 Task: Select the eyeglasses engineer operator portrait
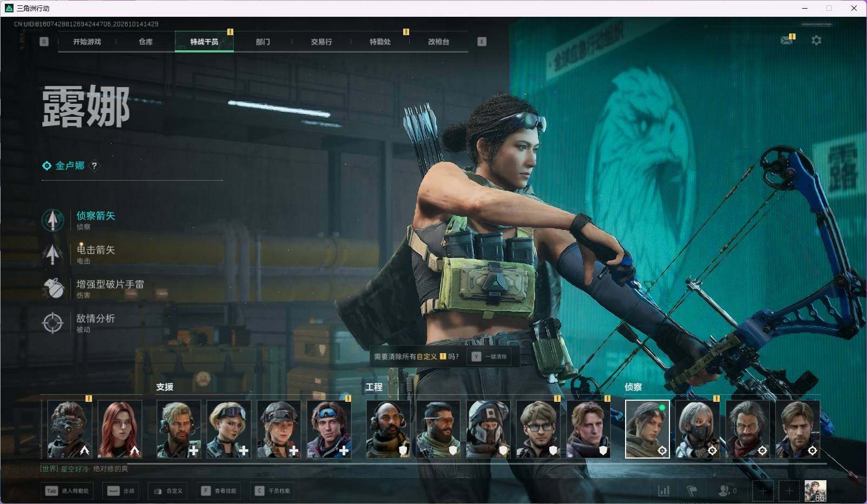[538, 429]
